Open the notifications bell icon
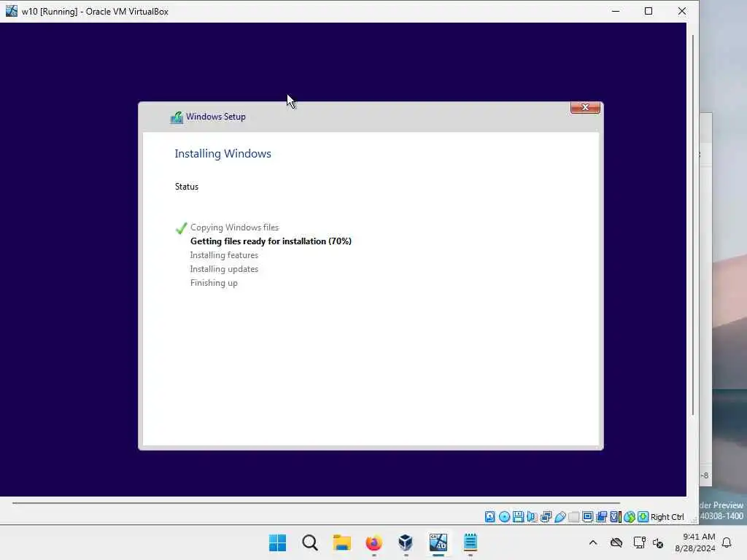This screenshot has height=560, width=747. point(727,542)
